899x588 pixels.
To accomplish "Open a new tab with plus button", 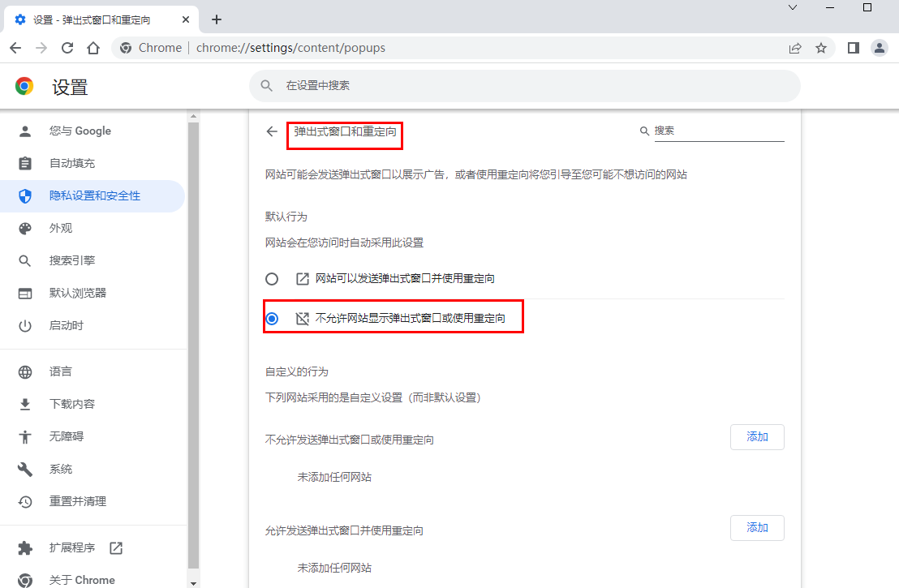I will [x=216, y=19].
